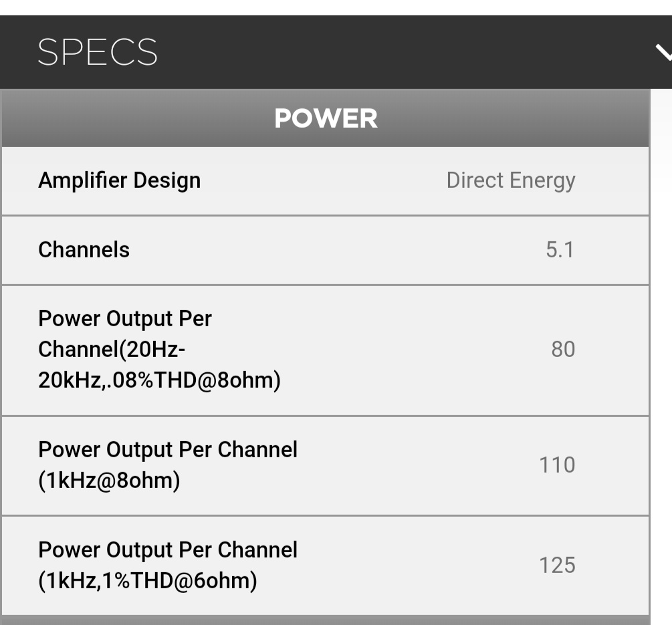This screenshot has width=672, height=625.
Task: Click the Channels table row background
Action: click(326, 251)
